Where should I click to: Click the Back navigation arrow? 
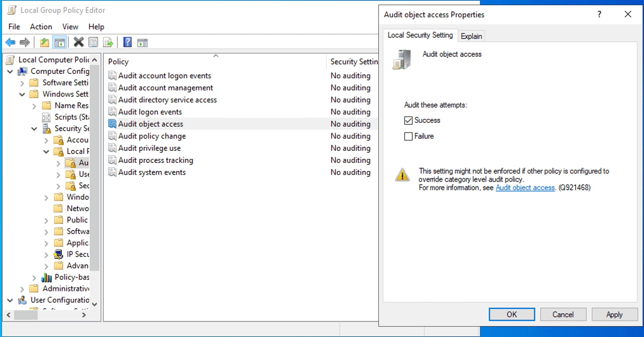(x=10, y=42)
